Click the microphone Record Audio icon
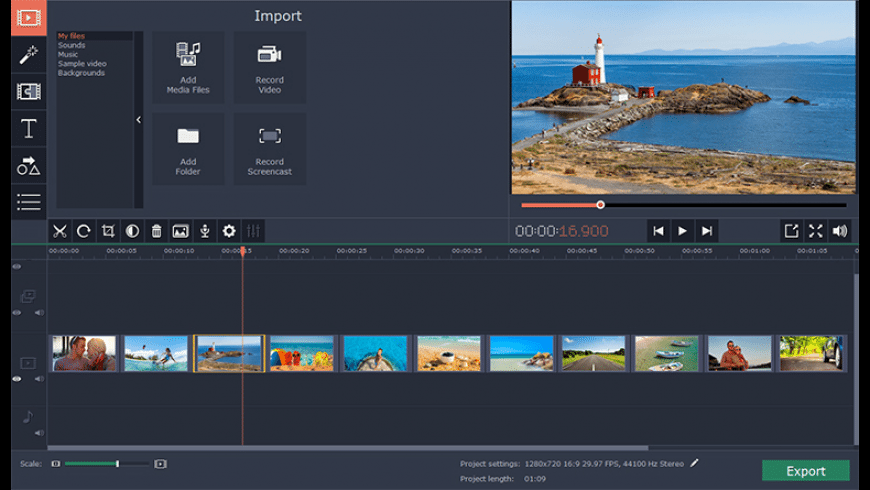This screenshot has width=870, height=490. [205, 231]
